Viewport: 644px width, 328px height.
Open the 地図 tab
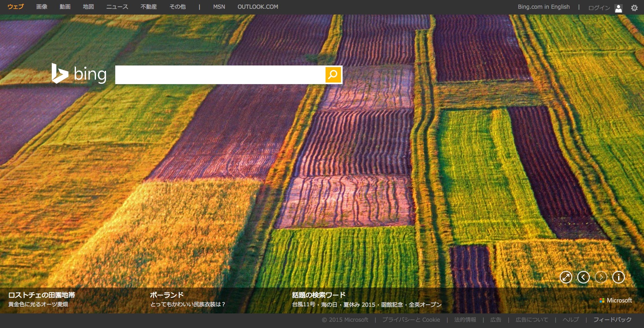coord(88,7)
